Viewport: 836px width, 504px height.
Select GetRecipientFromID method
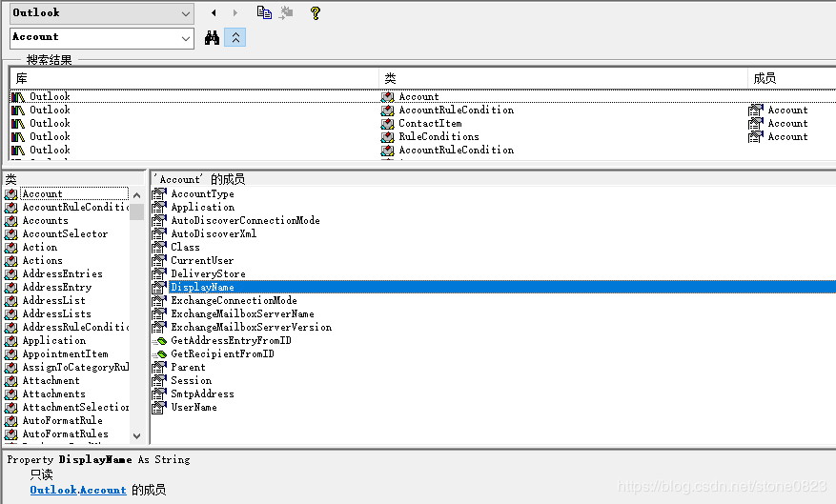point(222,353)
